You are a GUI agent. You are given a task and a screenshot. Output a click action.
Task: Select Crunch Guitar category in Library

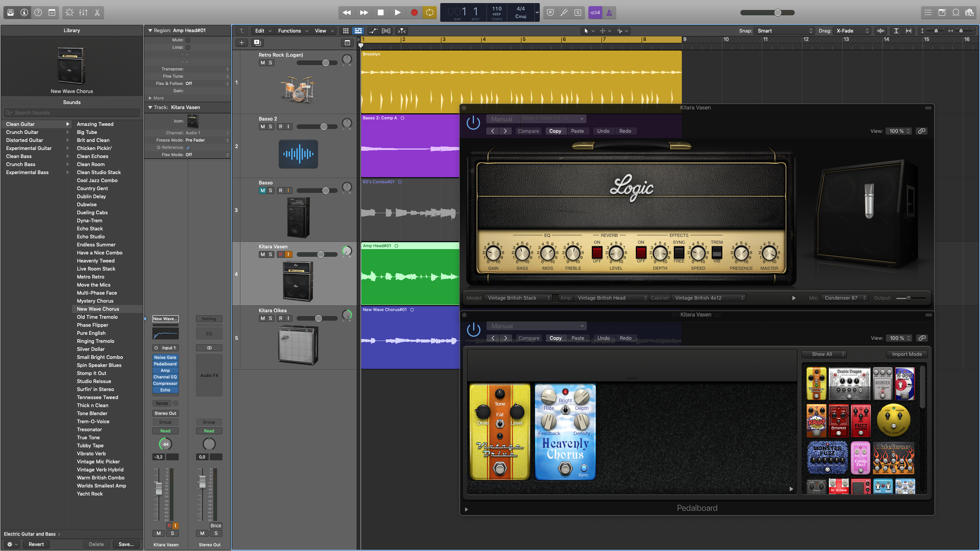37,132
